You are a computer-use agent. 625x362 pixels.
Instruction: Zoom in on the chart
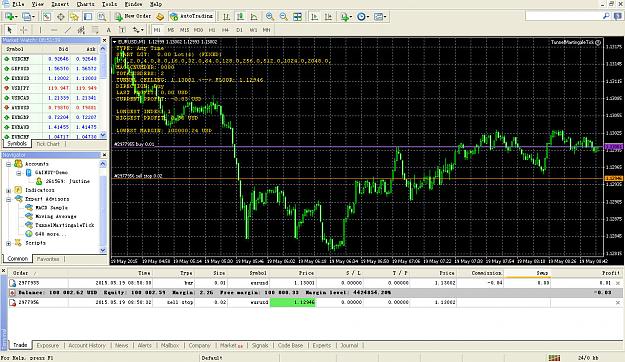point(270,16)
